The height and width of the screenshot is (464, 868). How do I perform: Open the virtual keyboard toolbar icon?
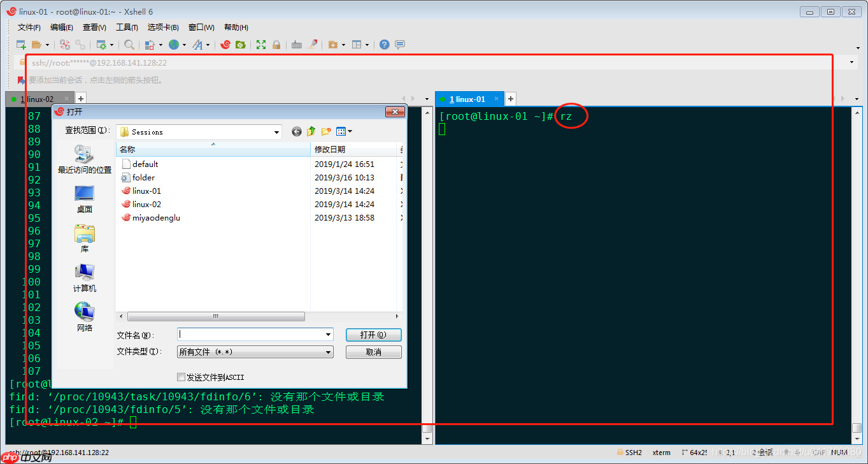click(297, 45)
